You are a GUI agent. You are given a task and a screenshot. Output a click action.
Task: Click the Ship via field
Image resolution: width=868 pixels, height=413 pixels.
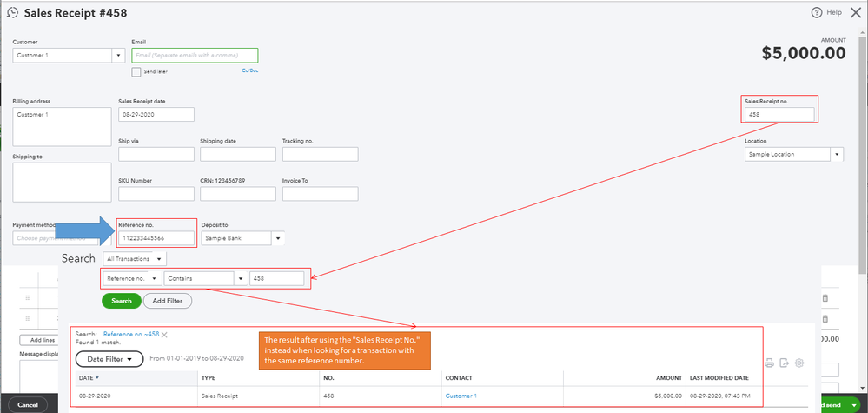coord(156,154)
